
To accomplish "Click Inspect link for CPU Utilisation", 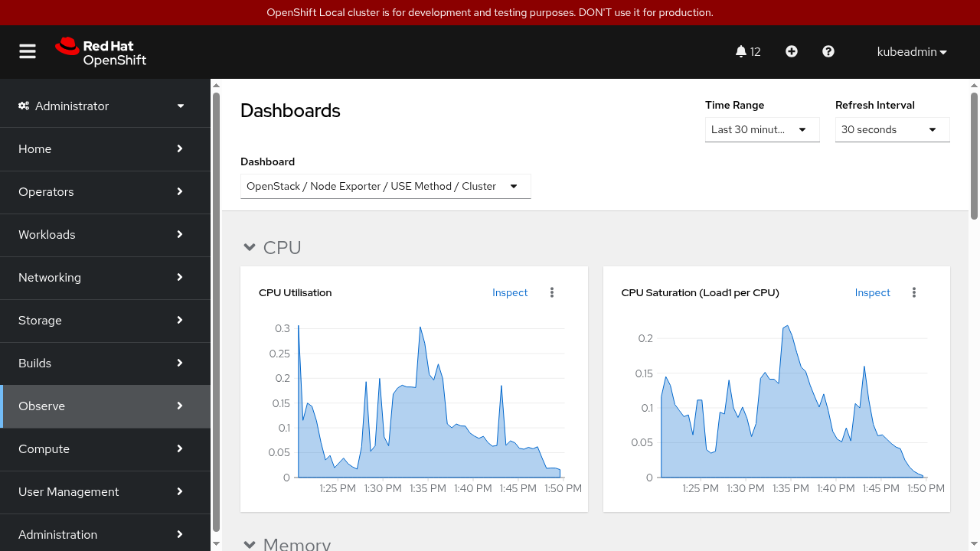I will (x=510, y=292).
